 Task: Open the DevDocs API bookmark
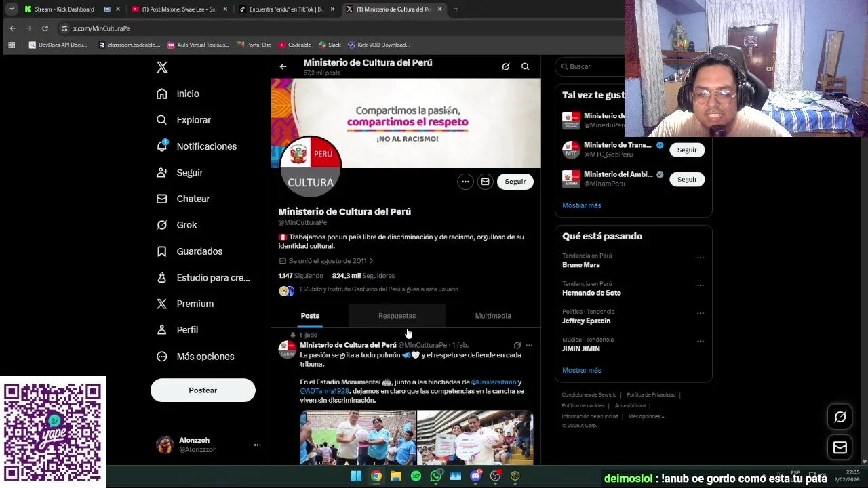58,45
